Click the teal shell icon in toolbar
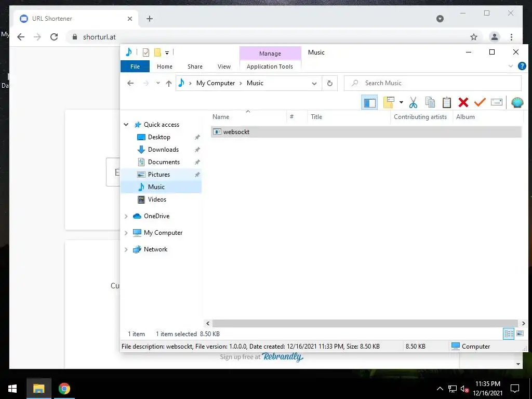This screenshot has width=532, height=399. click(517, 102)
